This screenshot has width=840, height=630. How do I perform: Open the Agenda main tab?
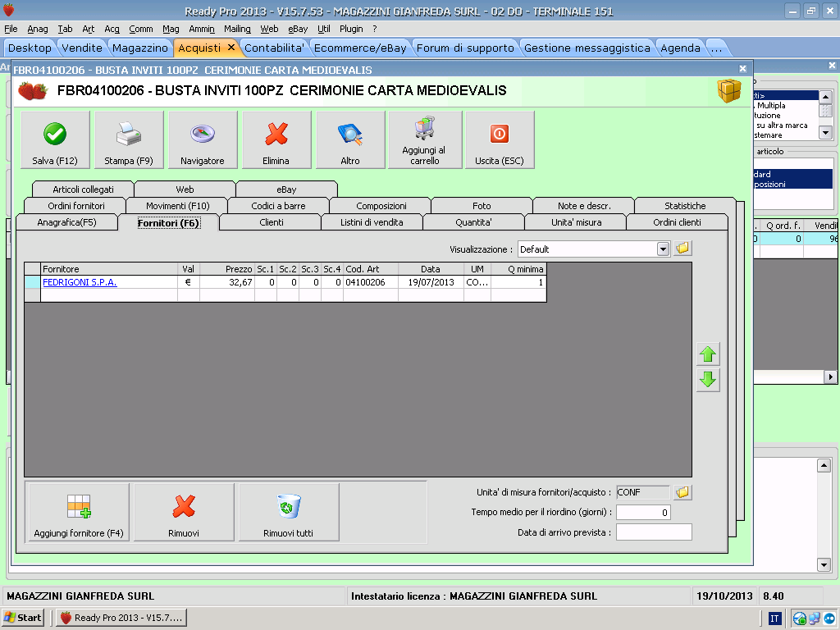[680, 48]
